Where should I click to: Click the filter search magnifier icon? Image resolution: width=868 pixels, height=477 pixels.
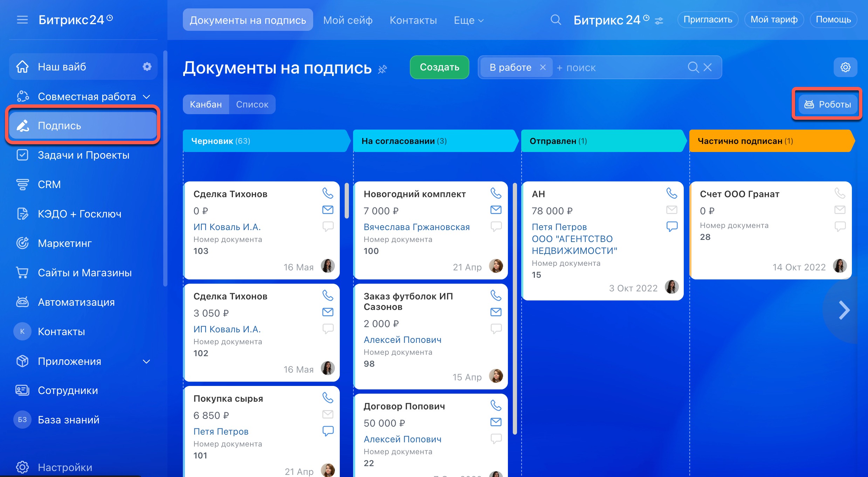[693, 67]
